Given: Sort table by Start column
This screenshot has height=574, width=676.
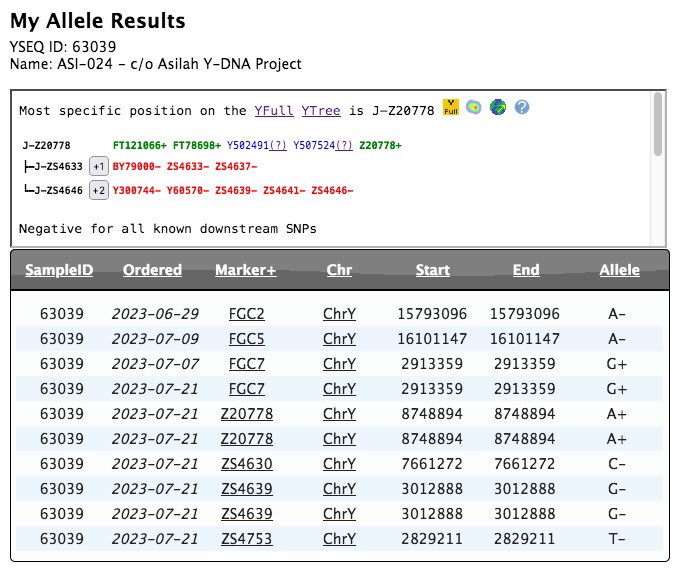Looking at the screenshot, I should tap(432, 270).
